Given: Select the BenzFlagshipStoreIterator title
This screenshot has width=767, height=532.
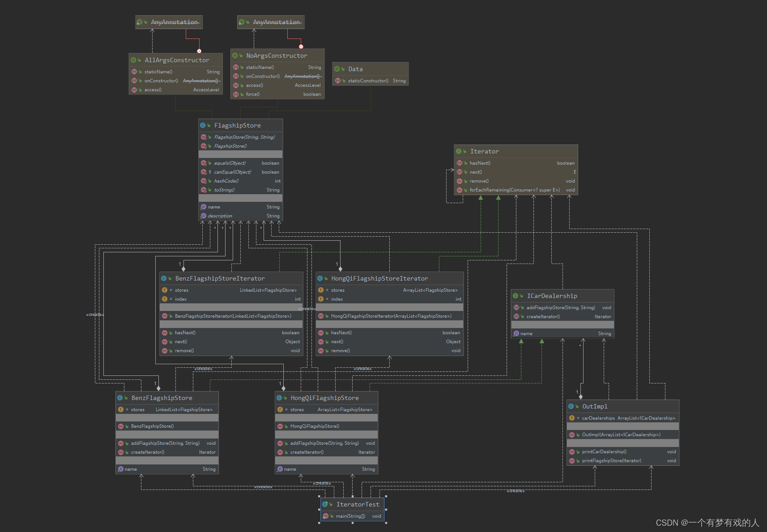Looking at the screenshot, I should (x=220, y=278).
